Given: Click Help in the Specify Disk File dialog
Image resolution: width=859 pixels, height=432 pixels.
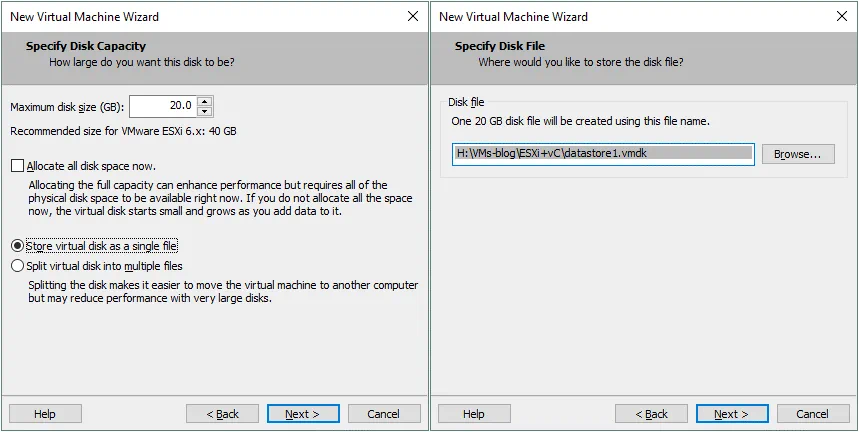Looking at the screenshot, I should click(x=473, y=414).
